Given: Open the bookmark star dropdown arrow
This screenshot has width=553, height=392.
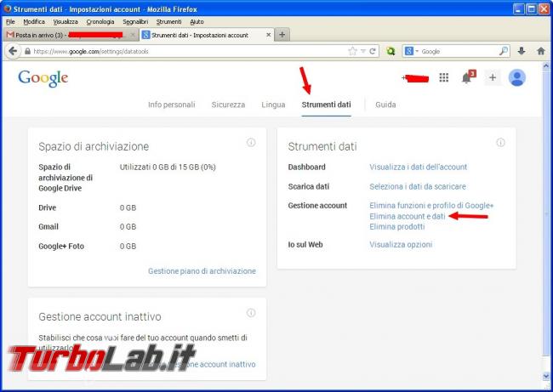Looking at the screenshot, I should click(363, 52).
